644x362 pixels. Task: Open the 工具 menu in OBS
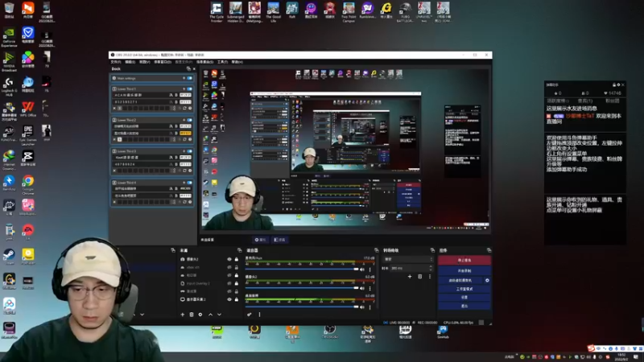click(x=222, y=62)
